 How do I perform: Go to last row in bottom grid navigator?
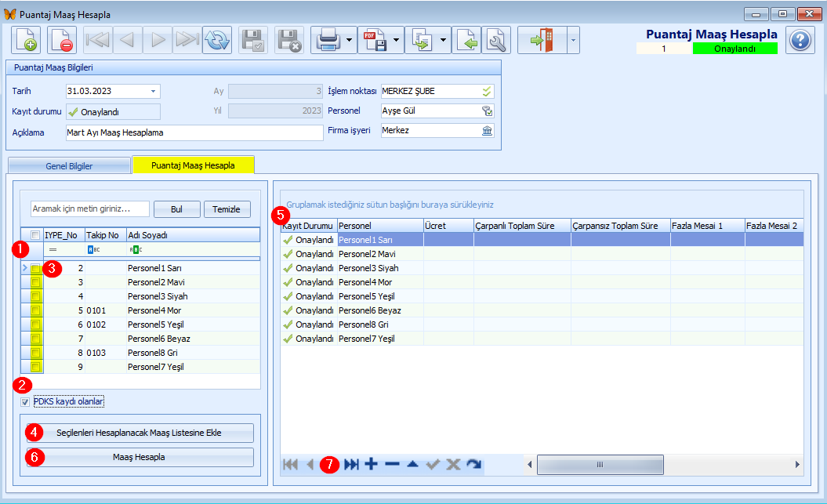tap(351, 464)
